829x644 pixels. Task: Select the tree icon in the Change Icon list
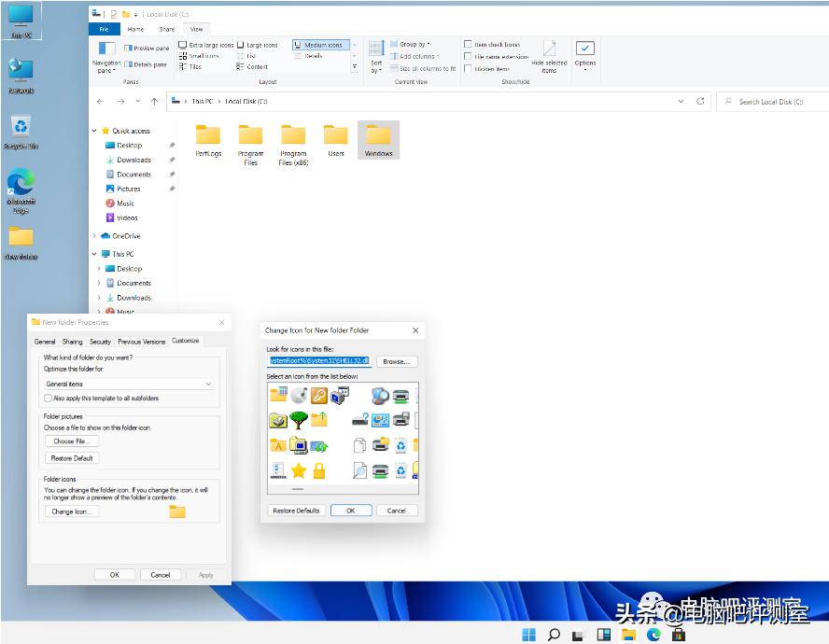click(298, 419)
